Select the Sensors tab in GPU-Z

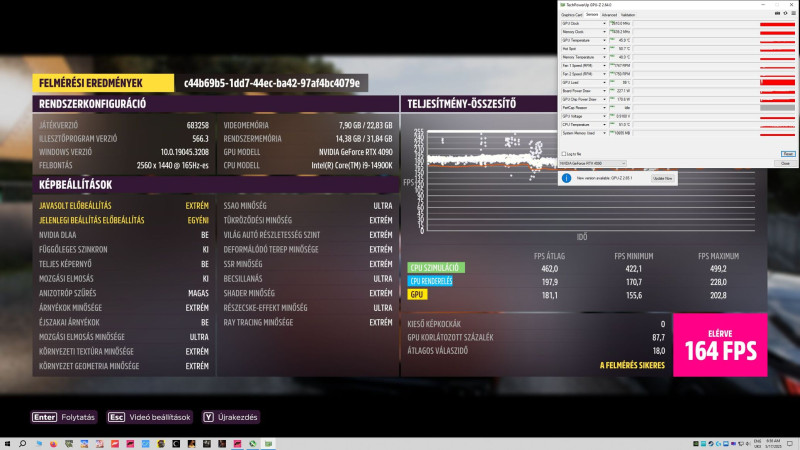pyautogui.click(x=592, y=15)
